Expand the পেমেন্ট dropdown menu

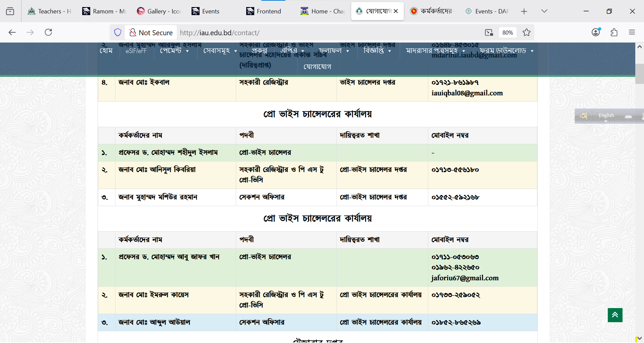coord(174,51)
